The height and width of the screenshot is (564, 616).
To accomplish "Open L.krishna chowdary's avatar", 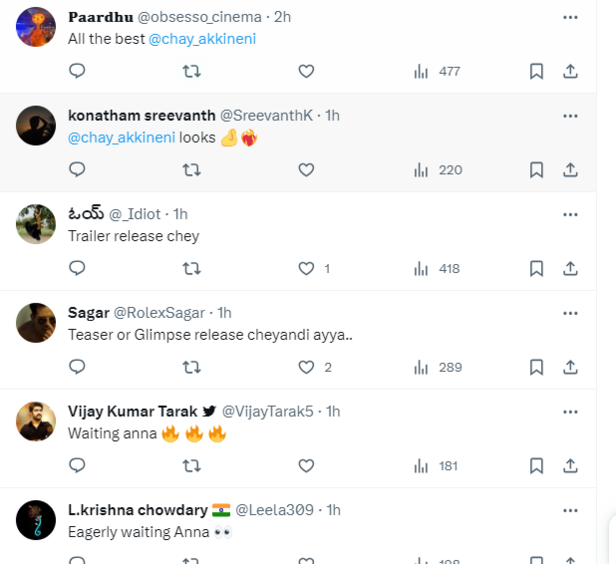I will click(x=36, y=520).
